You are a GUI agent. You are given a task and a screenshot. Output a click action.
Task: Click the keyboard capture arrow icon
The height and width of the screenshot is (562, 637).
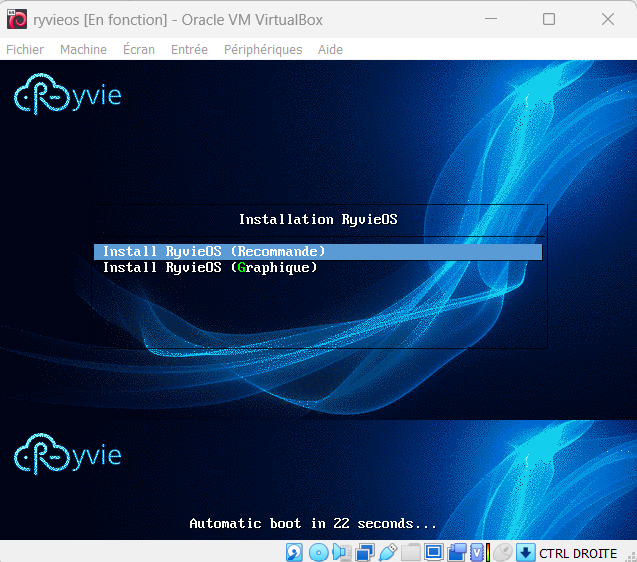pyautogui.click(x=526, y=553)
